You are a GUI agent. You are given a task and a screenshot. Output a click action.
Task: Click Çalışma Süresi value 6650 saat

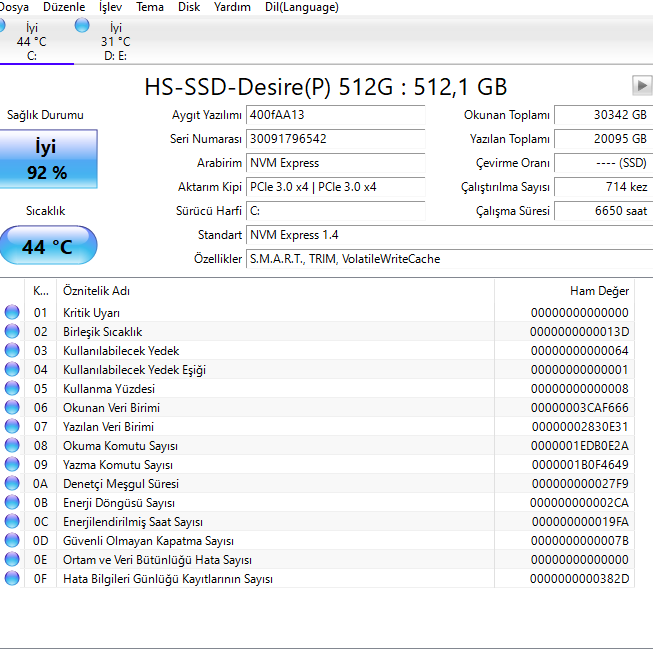tap(603, 211)
